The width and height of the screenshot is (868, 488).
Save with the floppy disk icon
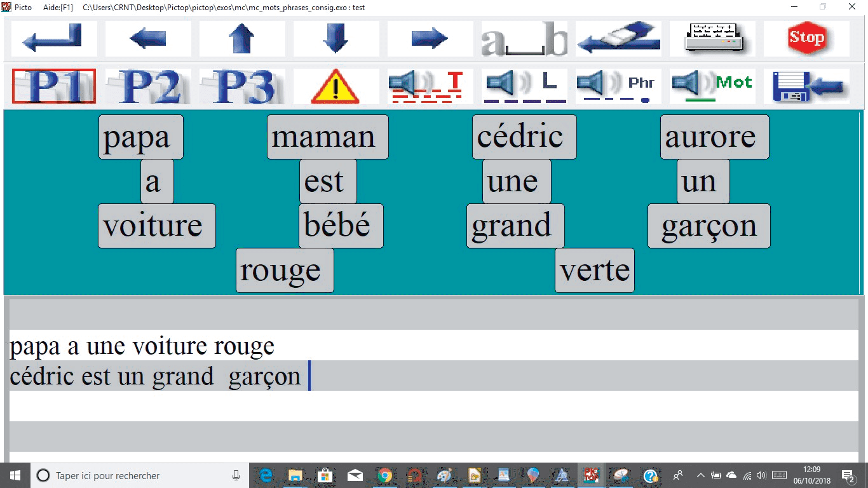pos(806,86)
